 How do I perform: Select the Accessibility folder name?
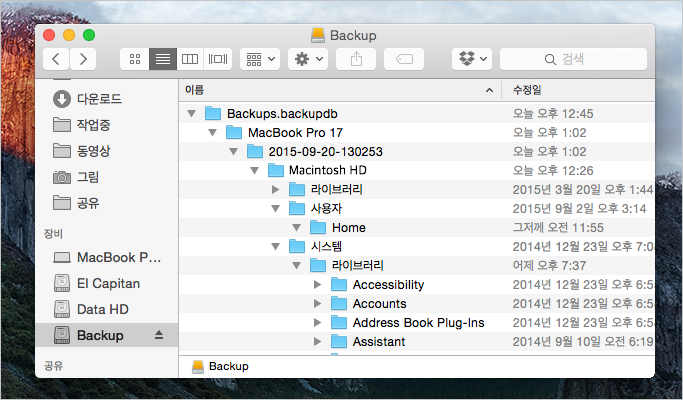389,285
